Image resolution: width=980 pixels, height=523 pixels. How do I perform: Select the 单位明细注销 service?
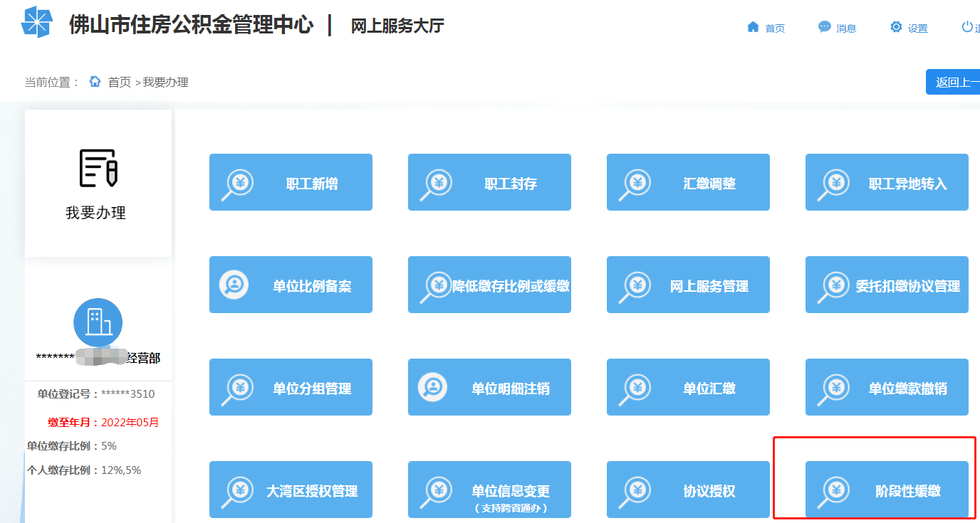pyautogui.click(x=489, y=386)
